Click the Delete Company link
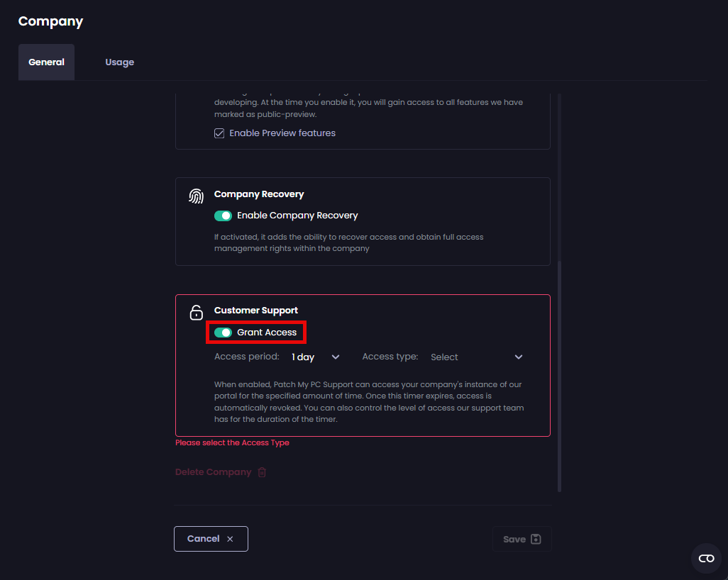The width and height of the screenshot is (728, 580). point(213,472)
